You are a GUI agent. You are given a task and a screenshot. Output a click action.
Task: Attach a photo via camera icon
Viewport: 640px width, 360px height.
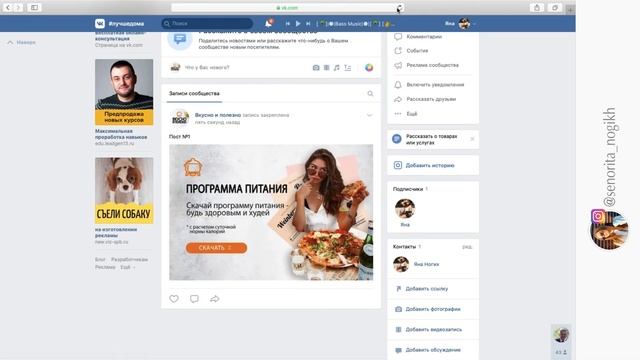coord(316,68)
